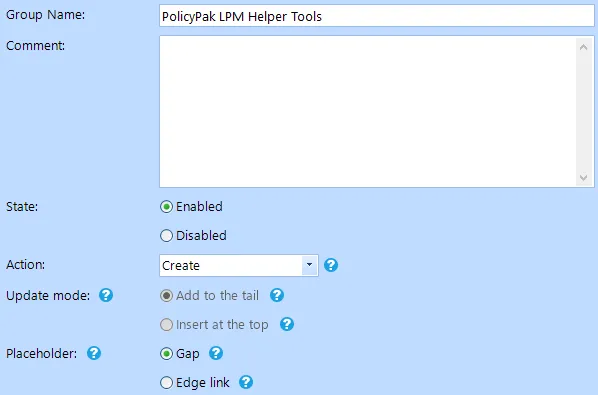Choose the Insert at the top radio option
Viewport: 598px width, 395px height.
[166, 324]
